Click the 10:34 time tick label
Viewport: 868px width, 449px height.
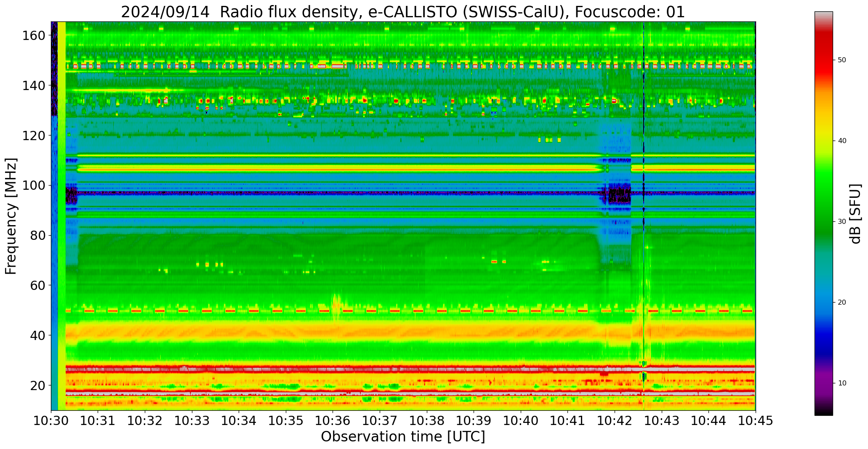(x=239, y=421)
